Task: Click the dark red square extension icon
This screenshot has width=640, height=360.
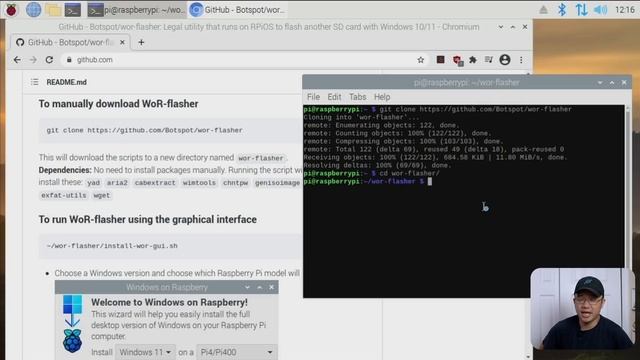Action: coord(440,60)
